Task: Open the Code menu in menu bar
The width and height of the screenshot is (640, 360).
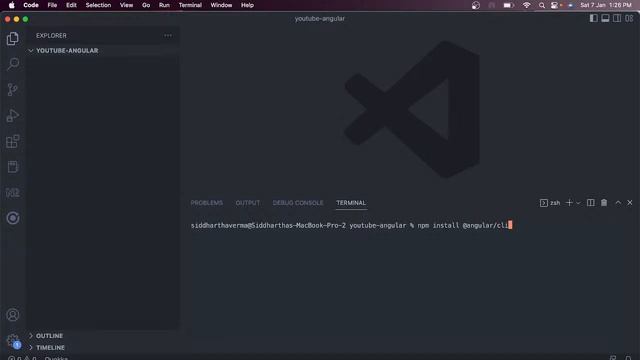Action: (x=31, y=5)
